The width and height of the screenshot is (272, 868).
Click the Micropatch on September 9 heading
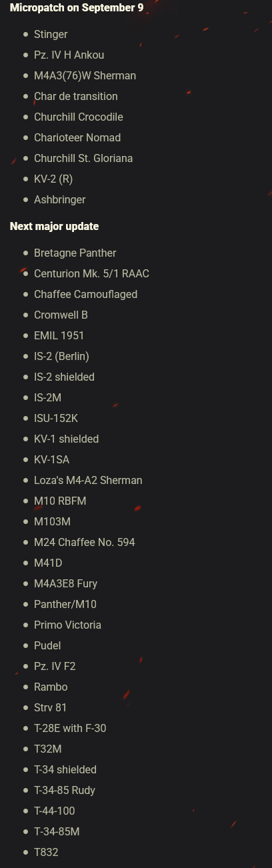click(77, 7)
